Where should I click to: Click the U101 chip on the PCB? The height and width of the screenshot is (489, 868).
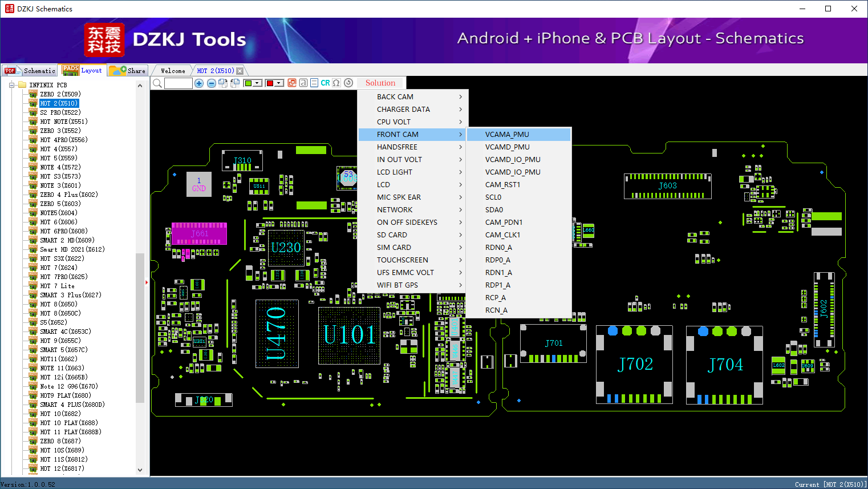tap(350, 335)
